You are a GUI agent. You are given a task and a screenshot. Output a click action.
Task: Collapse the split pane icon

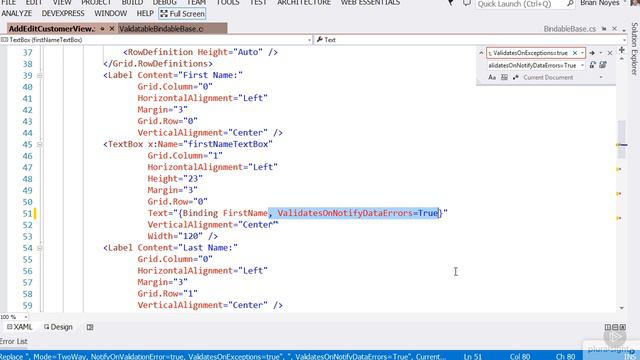(622, 327)
